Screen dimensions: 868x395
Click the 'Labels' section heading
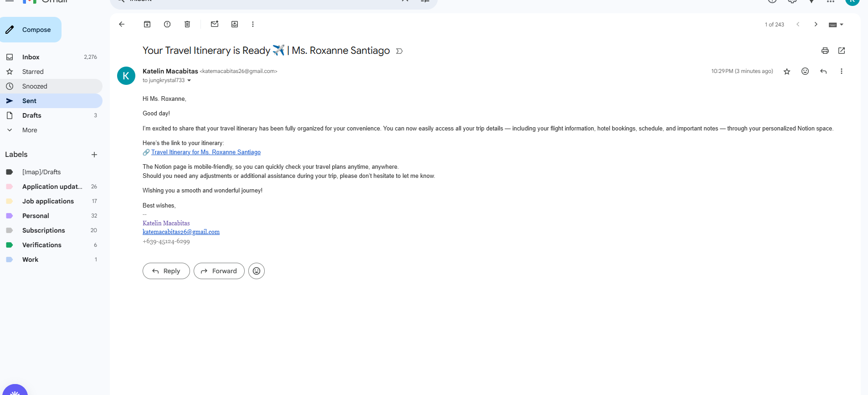coord(16,155)
